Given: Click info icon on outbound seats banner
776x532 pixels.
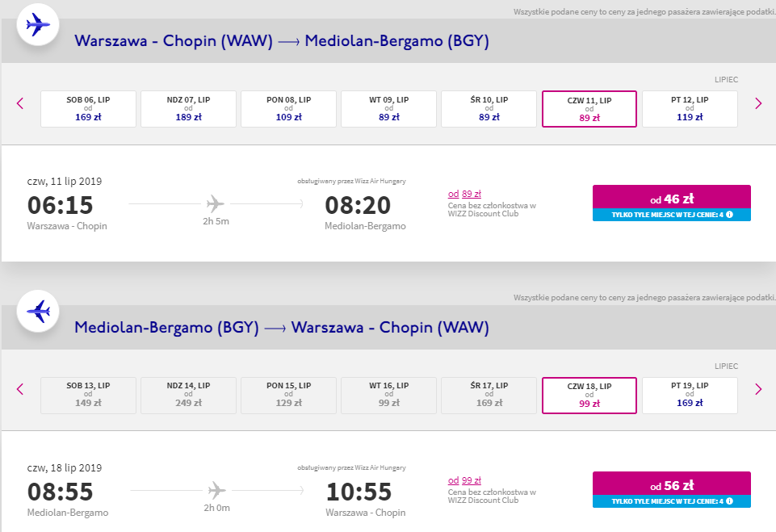Looking at the screenshot, I should coord(729,215).
